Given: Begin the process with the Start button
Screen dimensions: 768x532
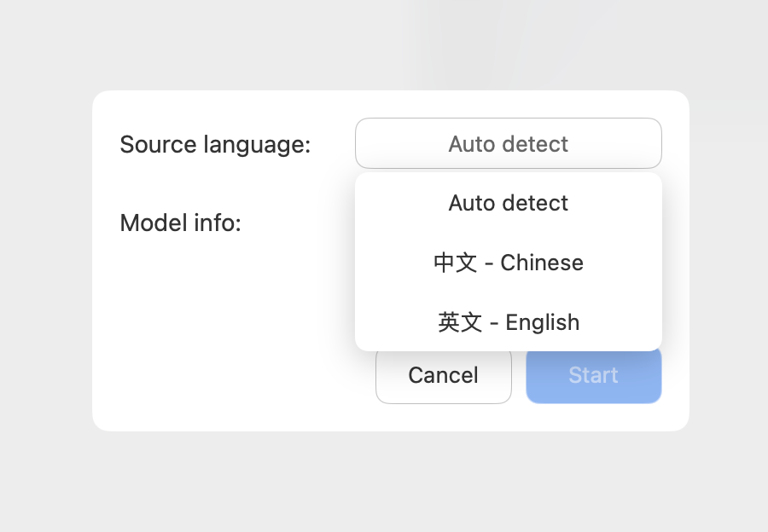Looking at the screenshot, I should (593, 375).
